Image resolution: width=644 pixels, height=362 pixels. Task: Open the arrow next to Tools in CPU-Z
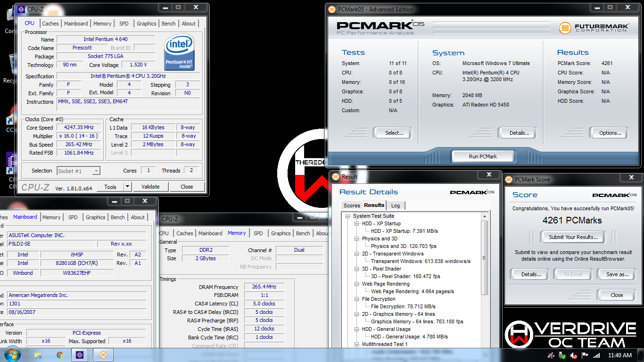point(127,187)
